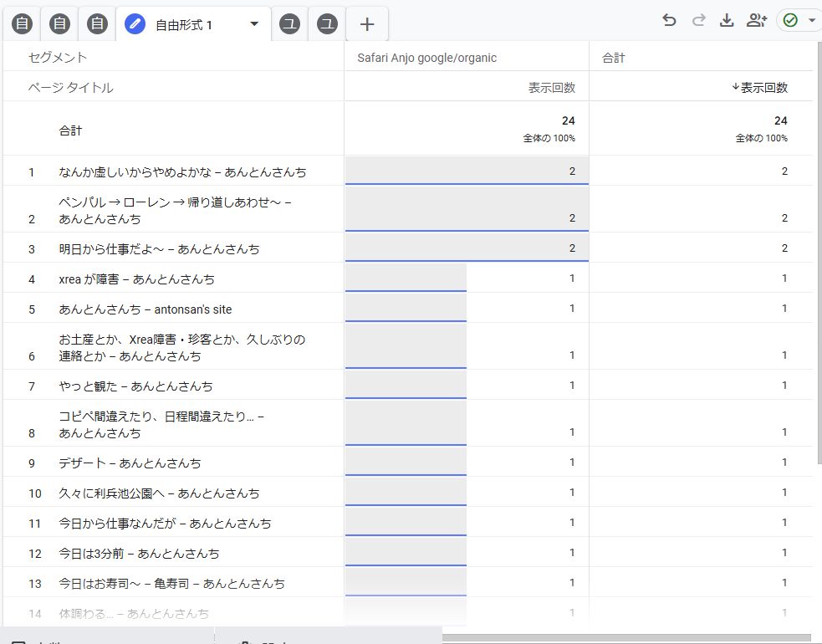The image size is (822, 644).
Task: Switch to the second 自 tab
Action: click(60, 24)
